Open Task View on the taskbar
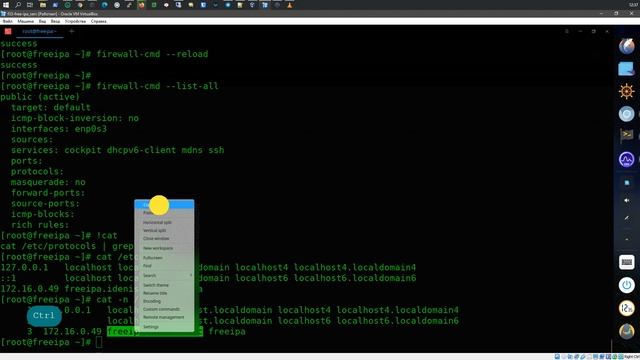The height and width of the screenshot is (360, 640). [x=30, y=5]
